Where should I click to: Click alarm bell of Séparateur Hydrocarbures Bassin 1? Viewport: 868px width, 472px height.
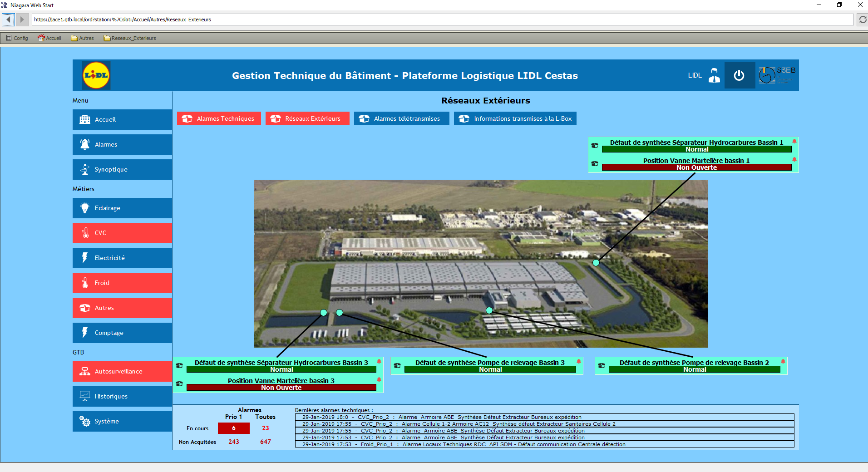point(794,141)
